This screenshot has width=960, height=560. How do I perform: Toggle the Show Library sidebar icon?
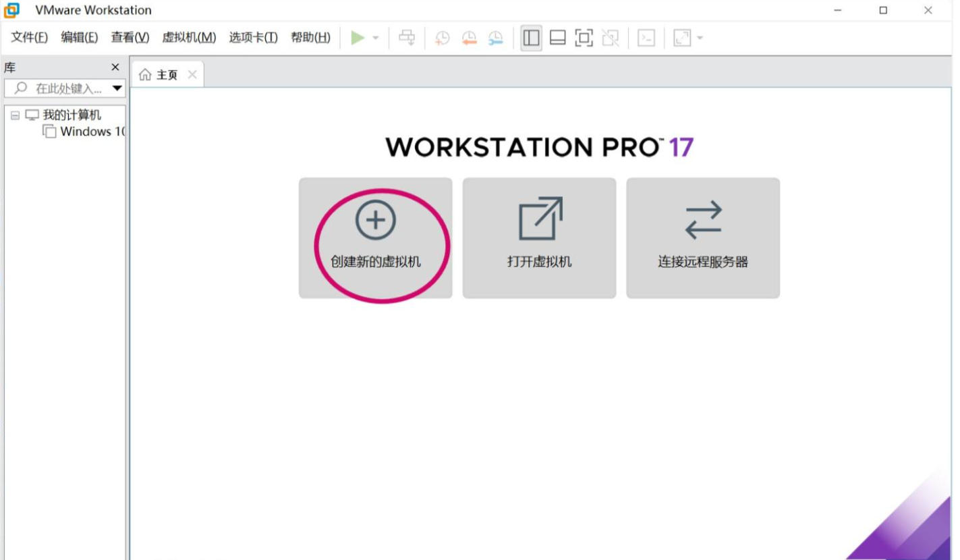coord(532,38)
